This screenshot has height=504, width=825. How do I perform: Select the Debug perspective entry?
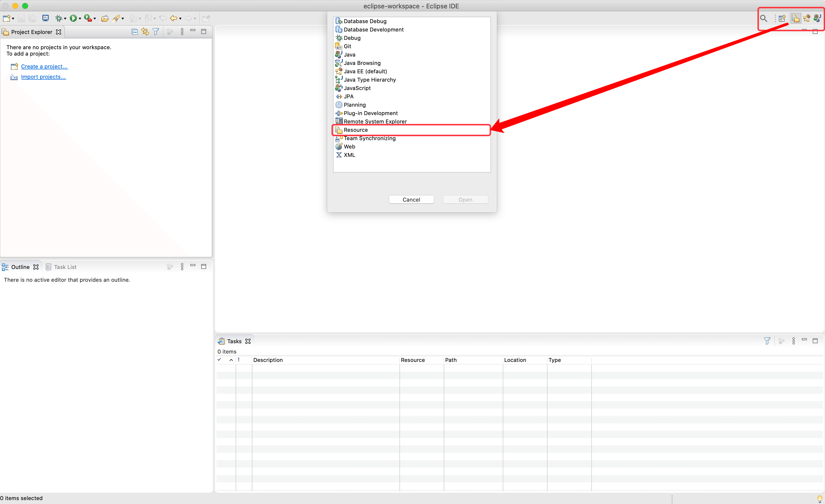coord(412,38)
